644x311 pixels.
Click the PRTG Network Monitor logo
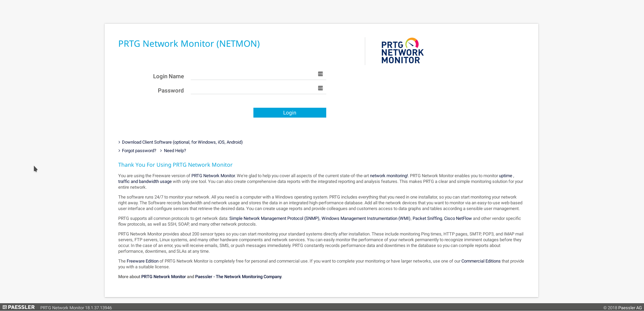coord(402,51)
